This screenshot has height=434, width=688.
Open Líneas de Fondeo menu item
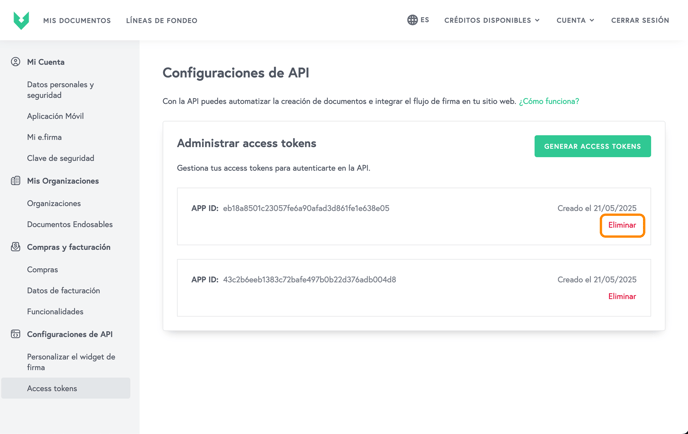[x=161, y=21]
